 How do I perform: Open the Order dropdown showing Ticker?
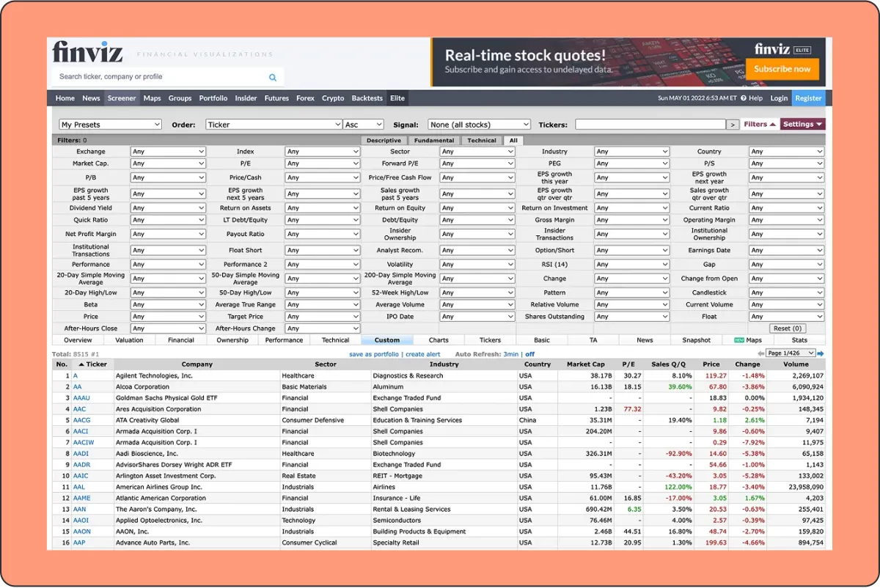pos(274,125)
